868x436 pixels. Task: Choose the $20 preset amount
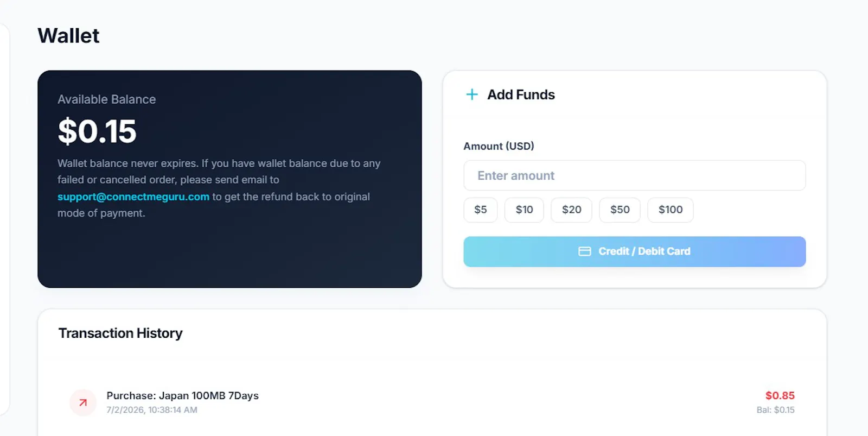click(x=571, y=210)
